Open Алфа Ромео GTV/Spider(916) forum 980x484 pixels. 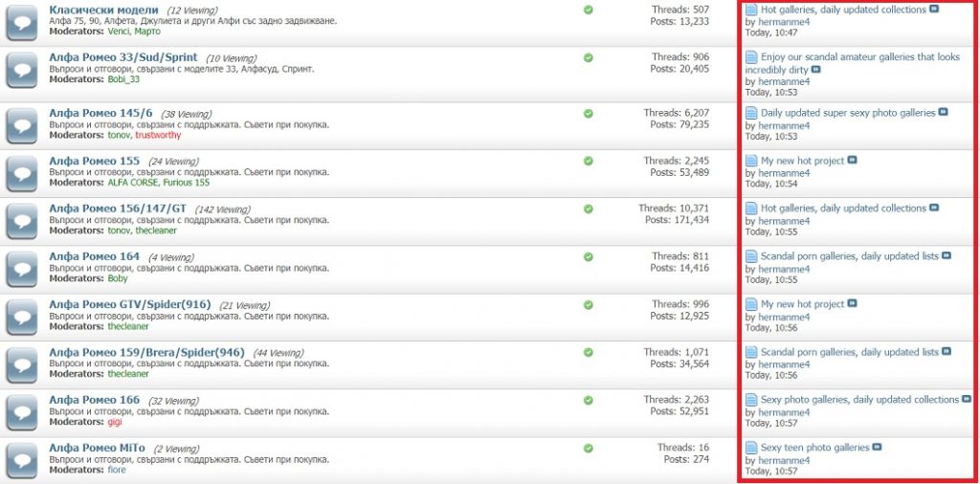pos(128,304)
